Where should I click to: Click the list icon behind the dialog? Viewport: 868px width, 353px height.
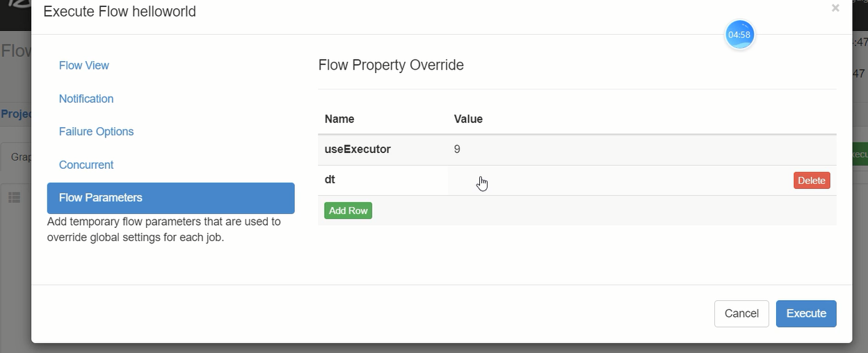[14, 198]
